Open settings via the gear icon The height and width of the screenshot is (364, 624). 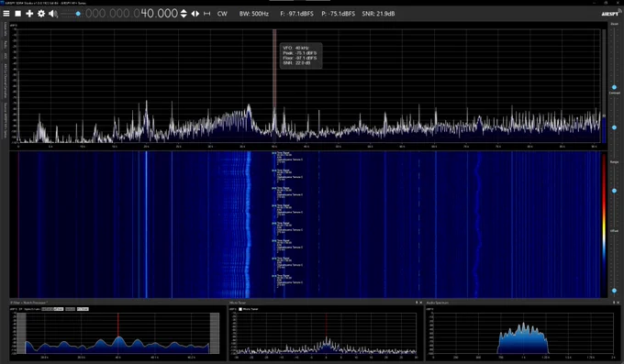click(x=41, y=14)
